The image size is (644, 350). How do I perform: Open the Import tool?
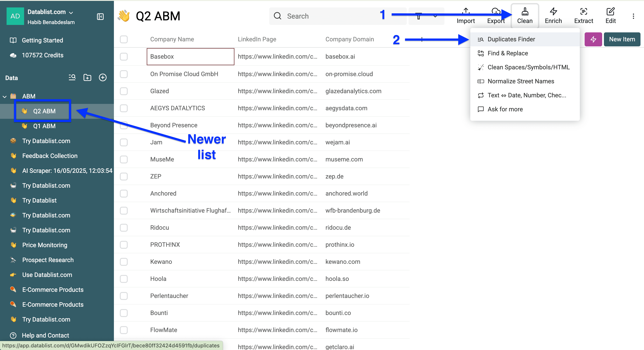[x=465, y=16]
